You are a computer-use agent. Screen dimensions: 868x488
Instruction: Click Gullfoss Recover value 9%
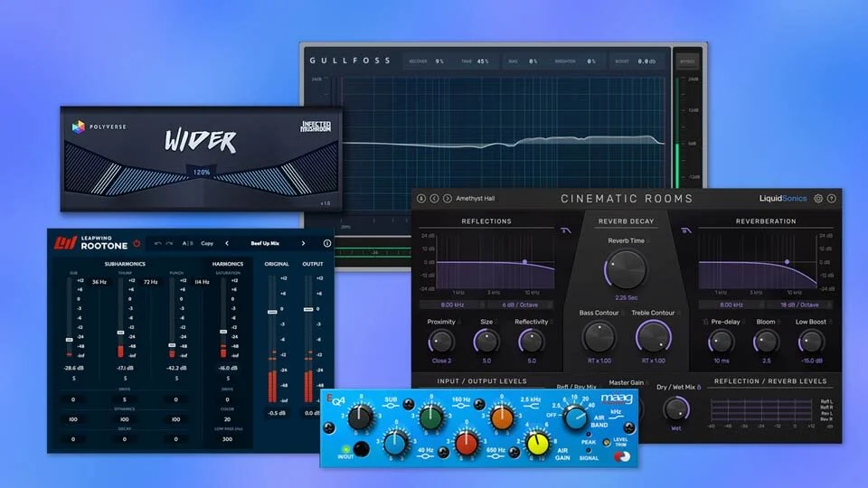pos(439,61)
